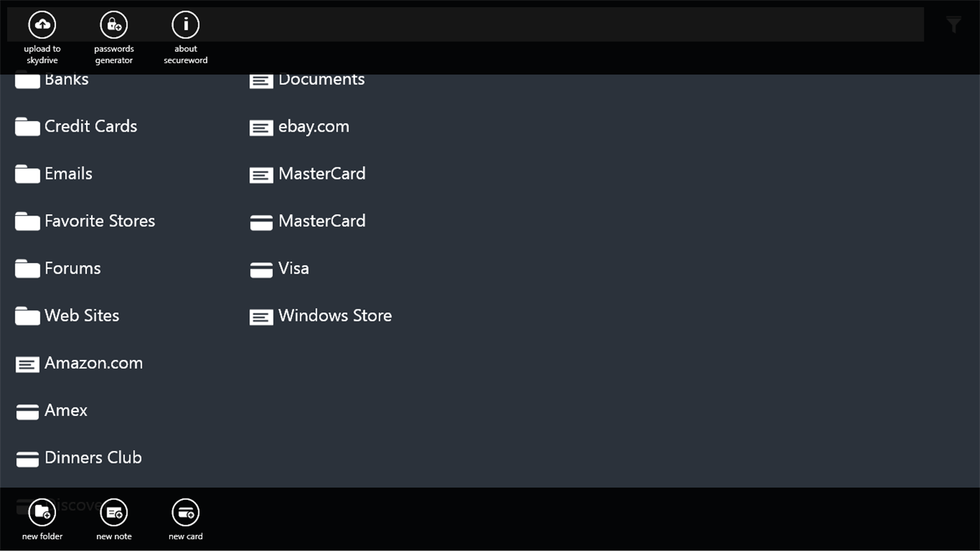Open the Forums folder

[x=72, y=268]
